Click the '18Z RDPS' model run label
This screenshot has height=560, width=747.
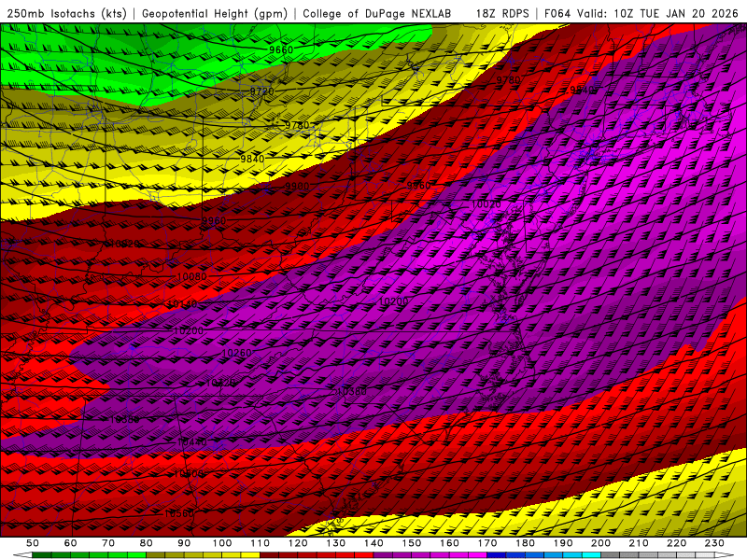click(502, 14)
